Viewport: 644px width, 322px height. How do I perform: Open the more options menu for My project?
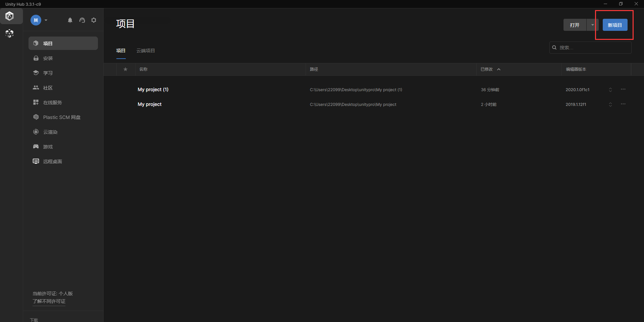click(x=623, y=104)
